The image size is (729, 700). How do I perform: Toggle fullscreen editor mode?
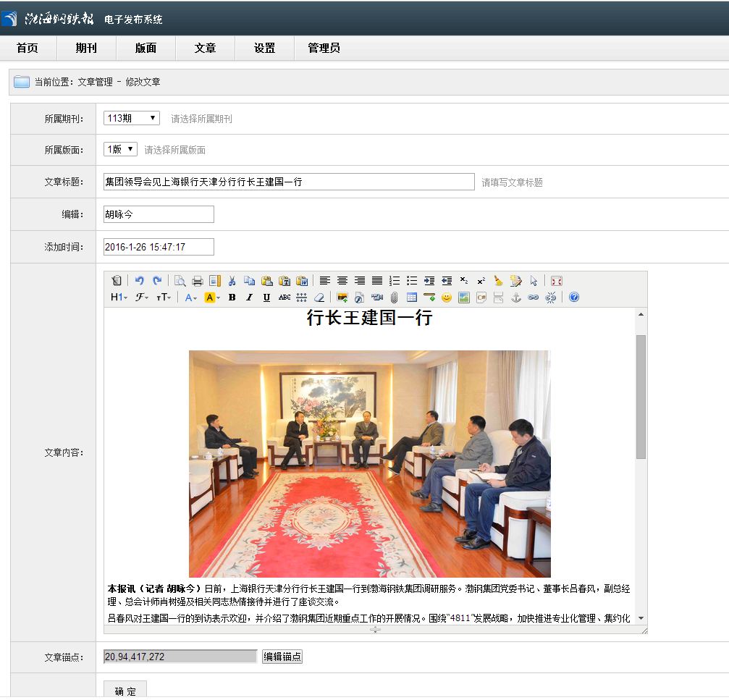pos(556,281)
